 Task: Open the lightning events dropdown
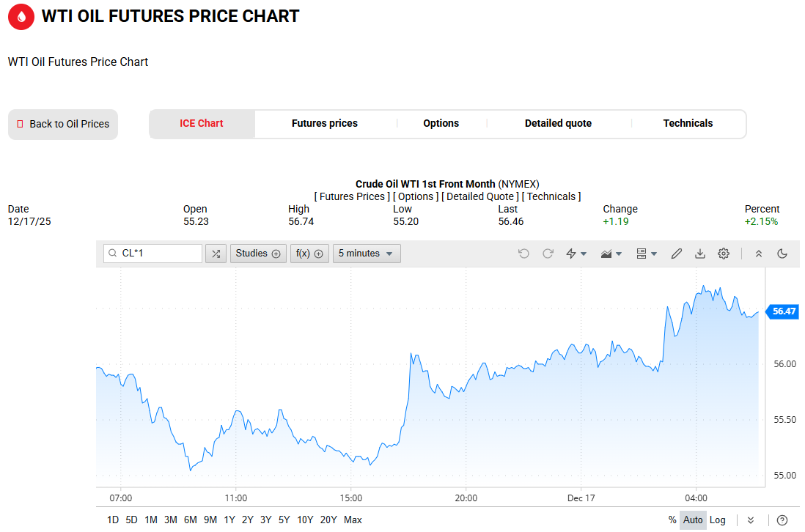tap(576, 254)
